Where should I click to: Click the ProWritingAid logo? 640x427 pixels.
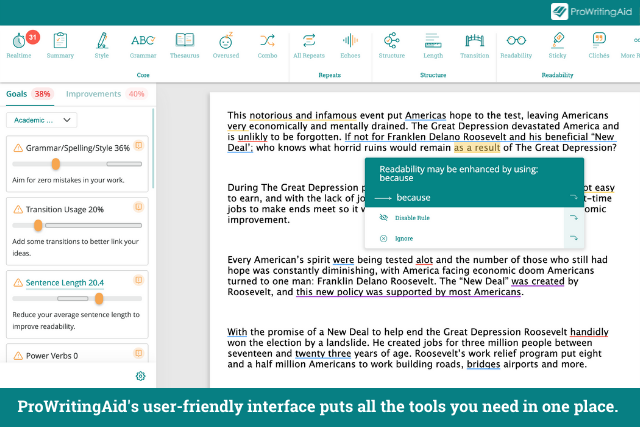pos(591,11)
